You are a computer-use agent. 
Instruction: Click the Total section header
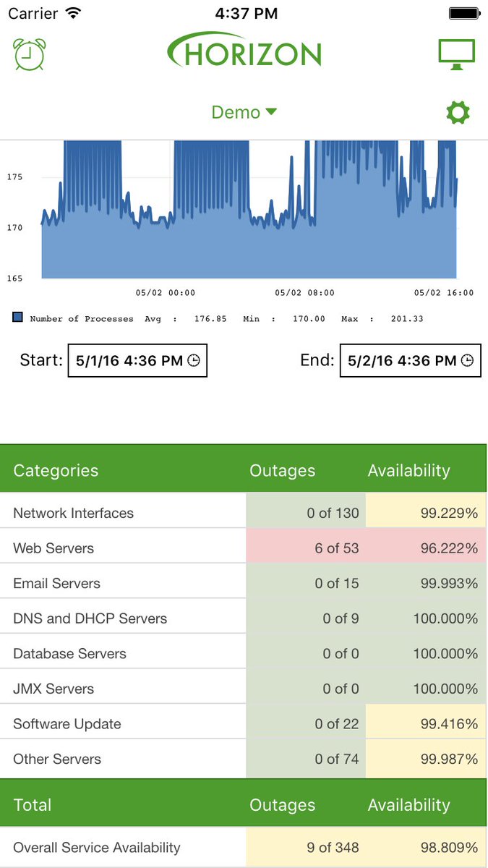click(x=33, y=804)
